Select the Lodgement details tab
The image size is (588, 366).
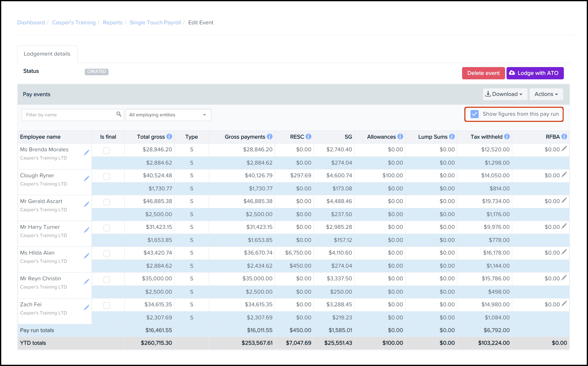tap(47, 54)
